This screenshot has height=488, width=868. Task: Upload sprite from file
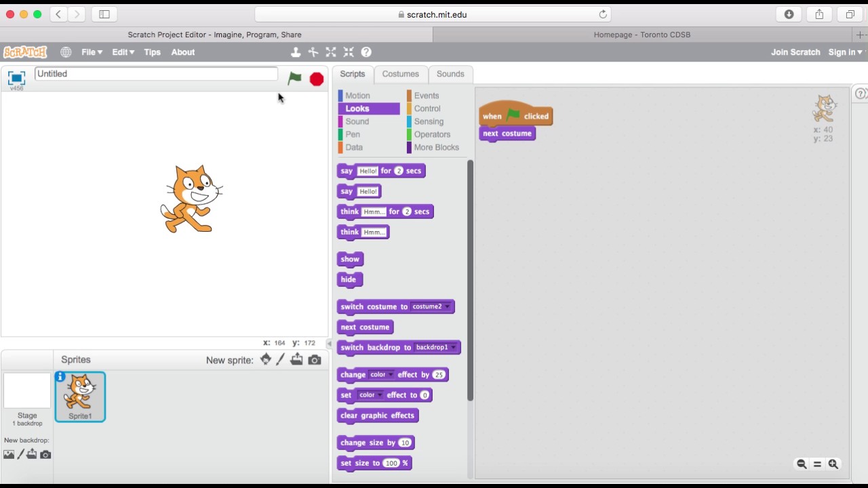coord(297,360)
